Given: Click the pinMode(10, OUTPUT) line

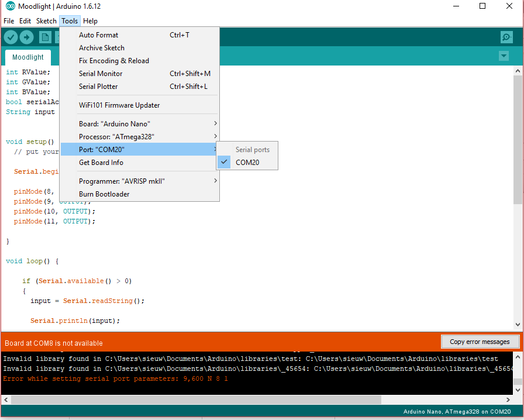Looking at the screenshot, I should (54, 211).
